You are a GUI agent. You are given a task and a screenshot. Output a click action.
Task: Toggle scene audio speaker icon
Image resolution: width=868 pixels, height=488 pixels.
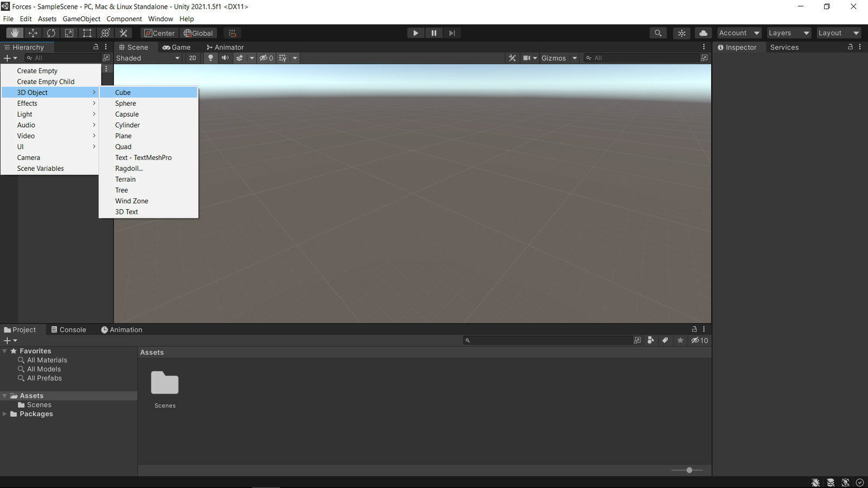[225, 58]
